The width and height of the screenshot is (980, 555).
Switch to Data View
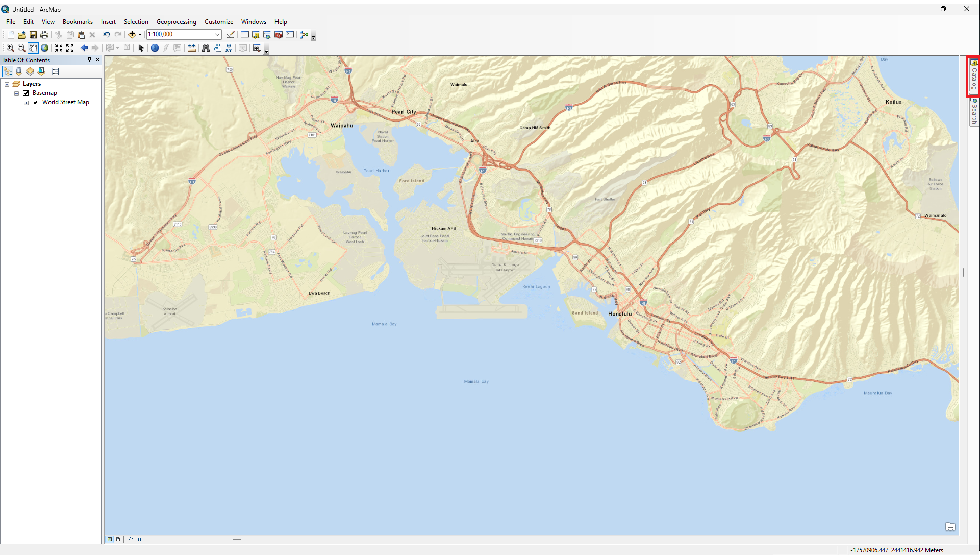[110, 539]
